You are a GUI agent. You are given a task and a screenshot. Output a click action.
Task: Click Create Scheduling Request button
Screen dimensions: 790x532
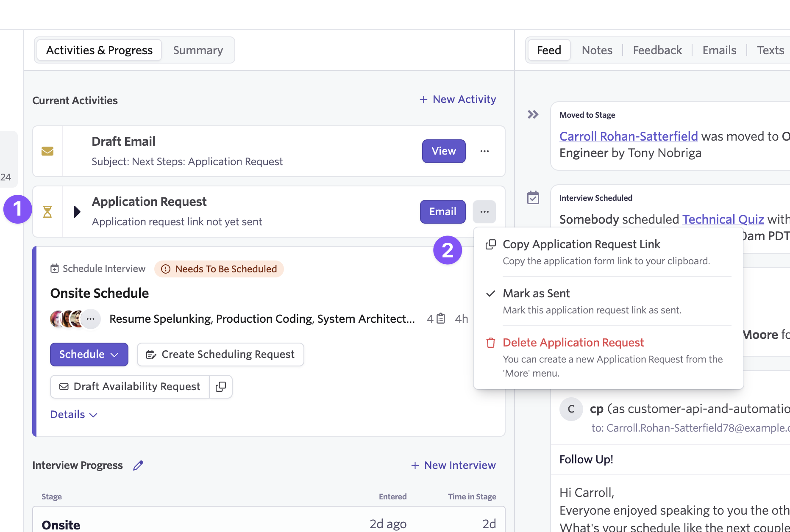click(x=220, y=354)
